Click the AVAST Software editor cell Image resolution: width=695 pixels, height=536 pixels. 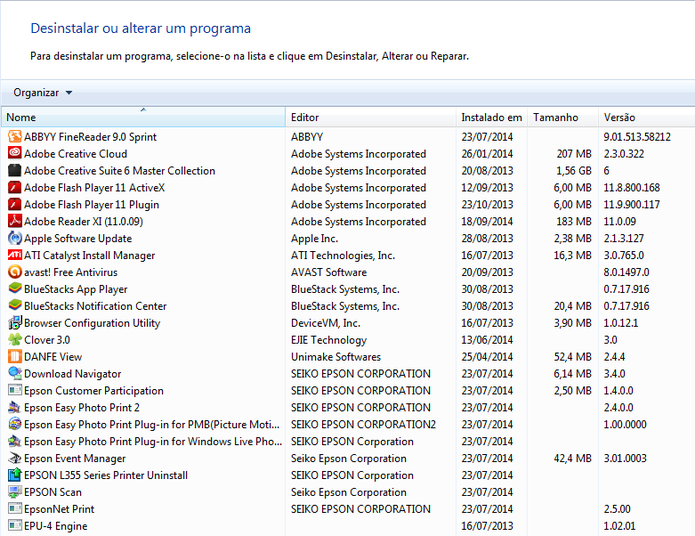click(x=329, y=272)
